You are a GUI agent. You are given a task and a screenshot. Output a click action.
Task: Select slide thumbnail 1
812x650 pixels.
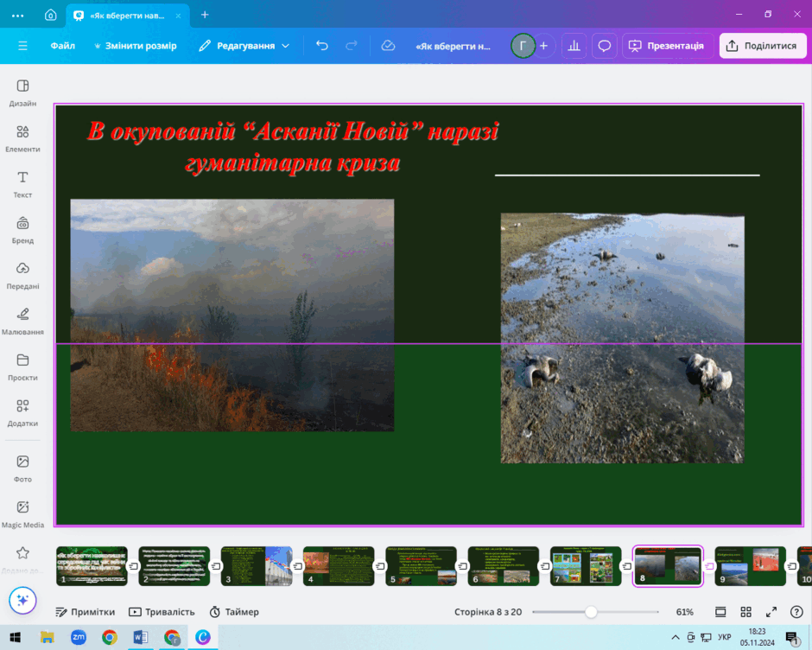coord(92,566)
